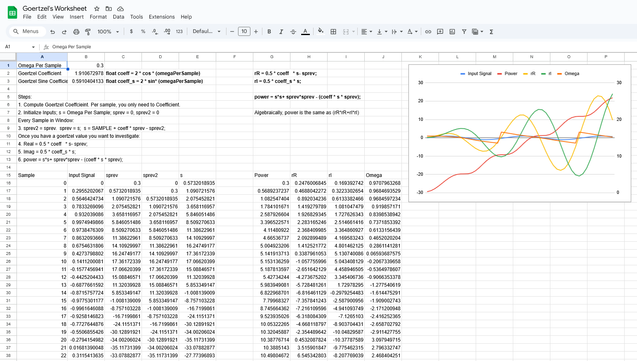Open the Edit menu
The image size is (637, 361).
(42, 17)
